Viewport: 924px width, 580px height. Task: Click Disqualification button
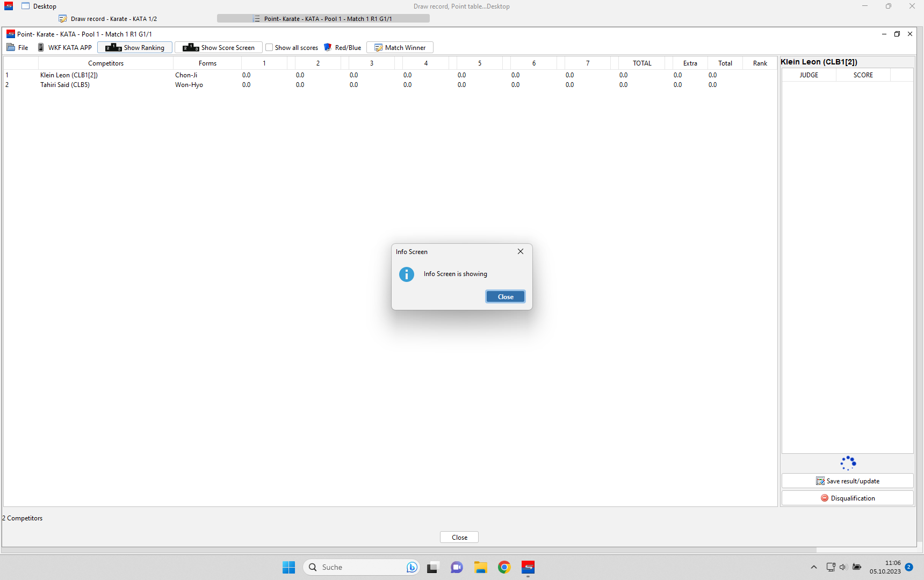point(848,498)
